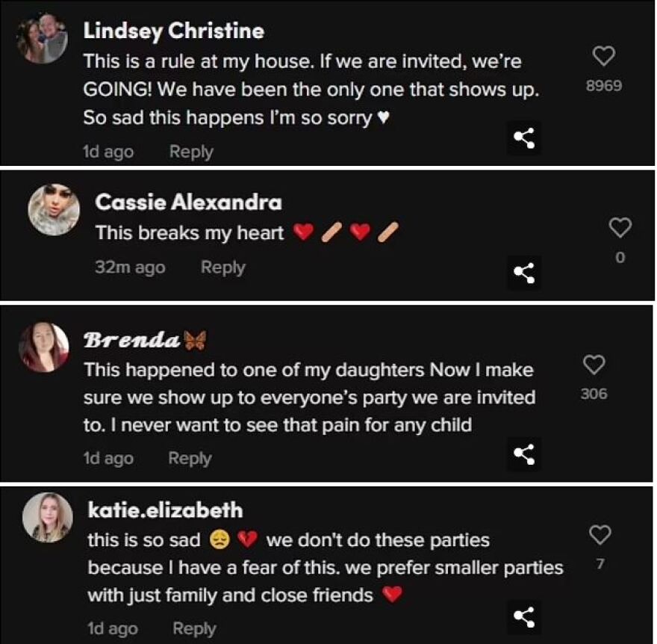657x644 pixels.
Task: Reply to Brenda's comment
Action: point(190,458)
